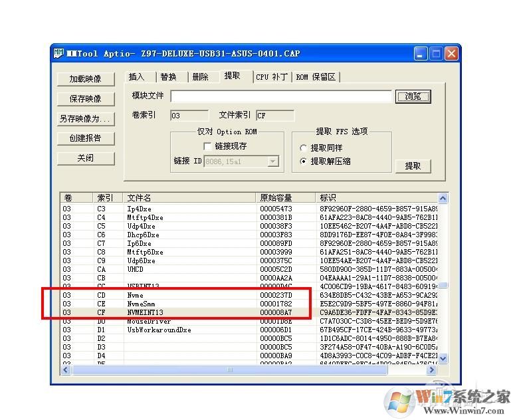Image resolution: width=515 pixels, height=420 pixels.
Task: Click the 关闭 button
Action: click(86, 158)
